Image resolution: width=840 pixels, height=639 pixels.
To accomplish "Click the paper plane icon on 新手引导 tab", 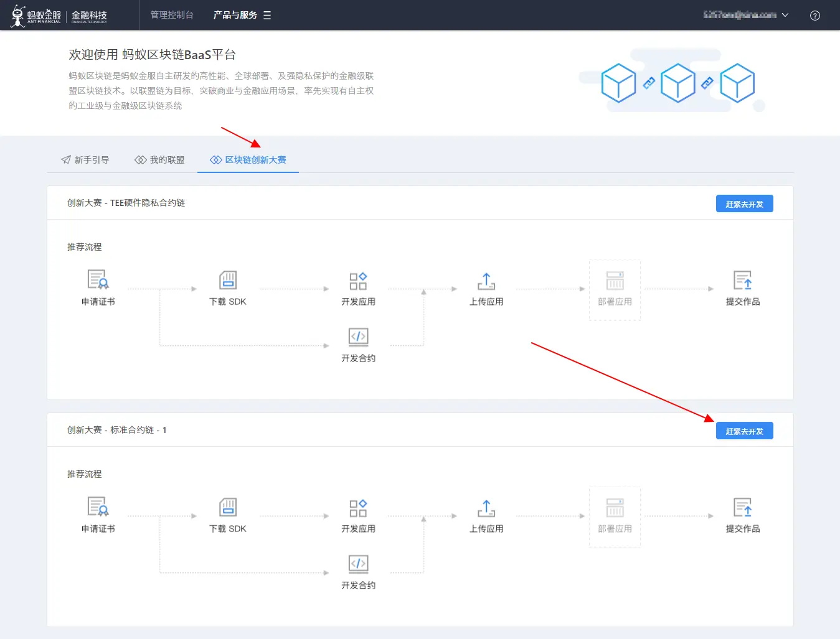I will pyautogui.click(x=66, y=160).
